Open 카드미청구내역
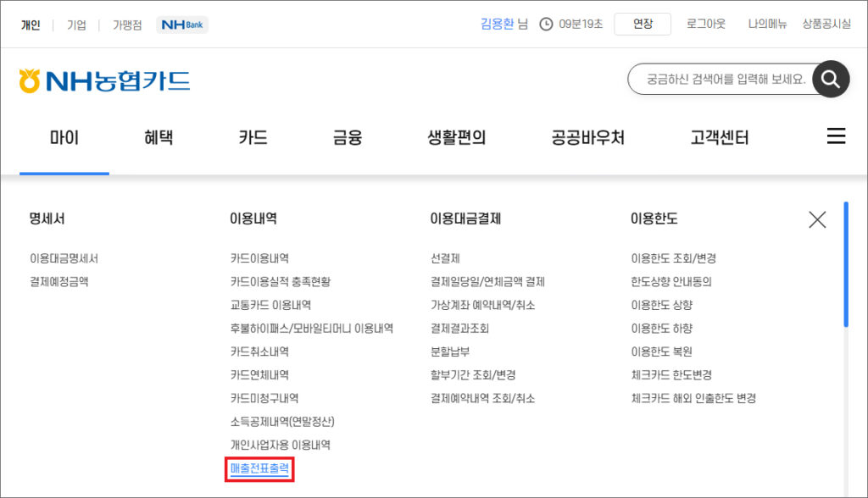Screen dimensions: 868x498 click(264, 398)
